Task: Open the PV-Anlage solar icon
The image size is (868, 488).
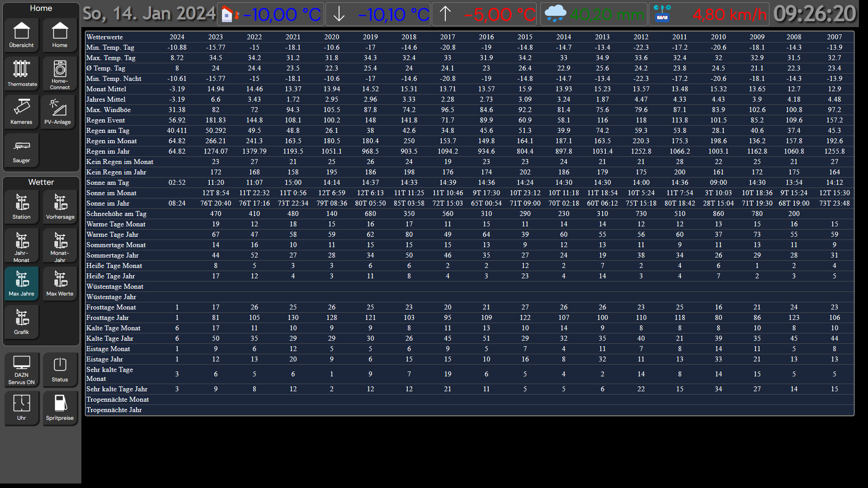Action: (58, 111)
